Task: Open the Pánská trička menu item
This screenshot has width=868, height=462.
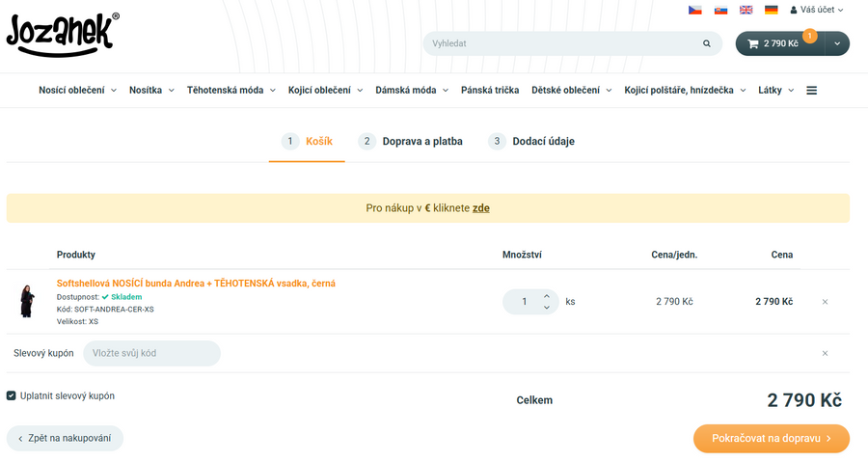Action: click(x=490, y=91)
